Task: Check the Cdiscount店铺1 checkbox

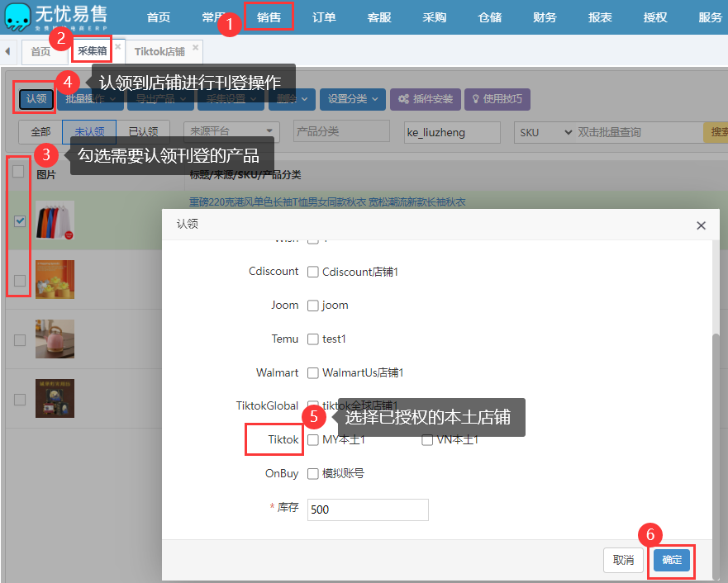Action: (313, 272)
